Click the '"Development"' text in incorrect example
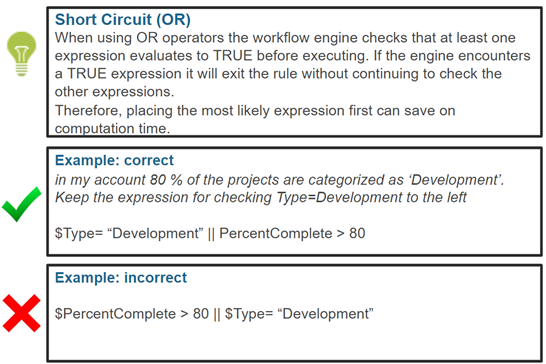Image resolution: width=546 pixels, height=364 pixels. tap(325, 314)
